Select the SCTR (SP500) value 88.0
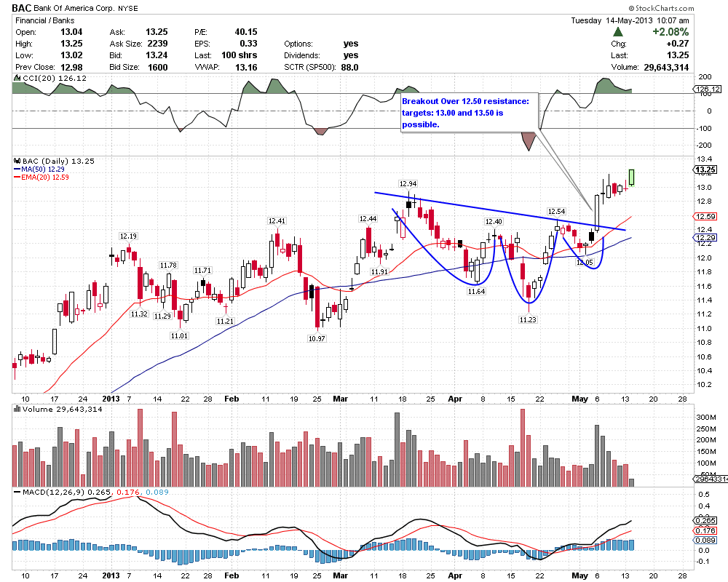Image resolution: width=728 pixels, height=582 pixels. point(349,68)
